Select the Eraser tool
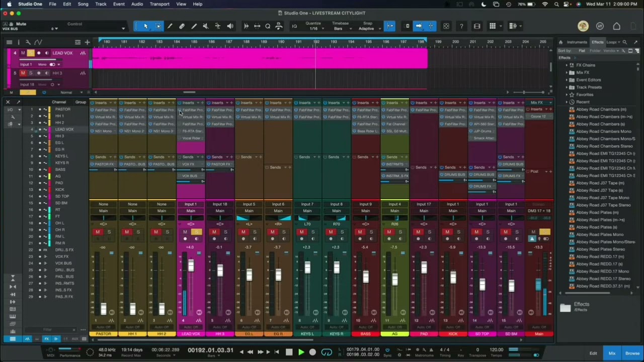This screenshot has width=644, height=362. tap(182, 26)
